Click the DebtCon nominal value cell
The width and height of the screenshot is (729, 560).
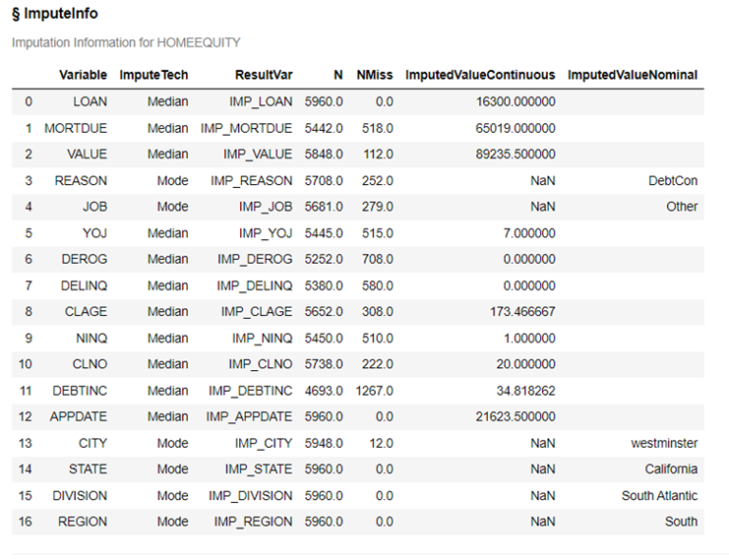(673, 180)
